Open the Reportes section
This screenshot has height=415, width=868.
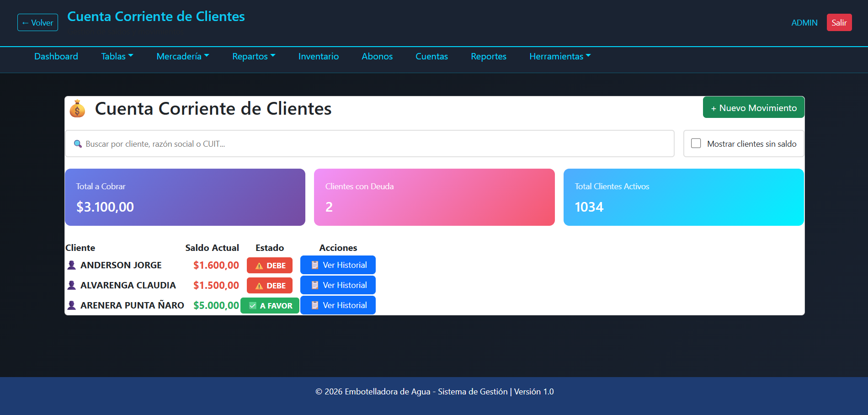click(488, 56)
